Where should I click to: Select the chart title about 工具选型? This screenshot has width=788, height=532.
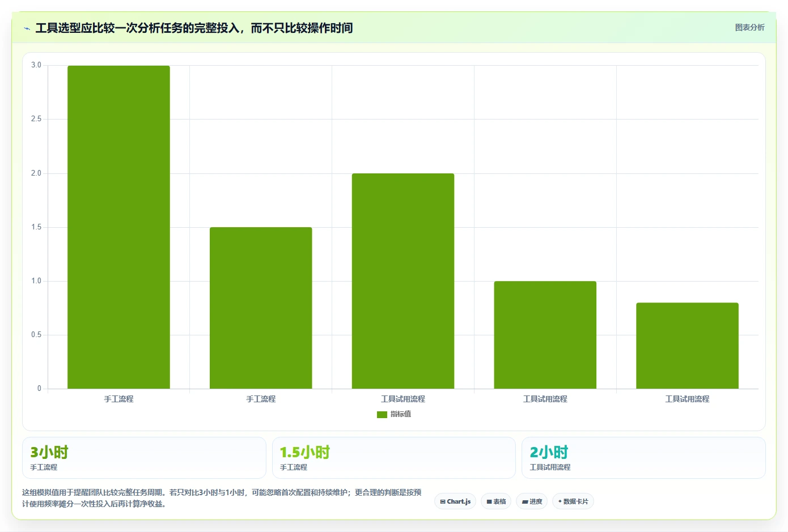click(x=194, y=28)
